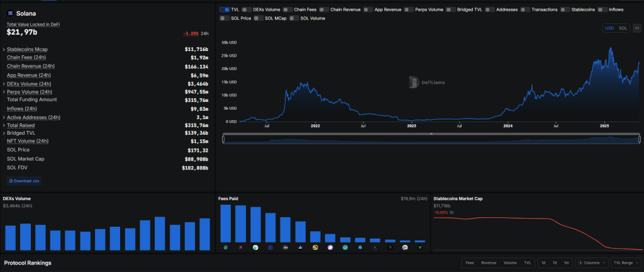Click the orange-red icon under the second fees bar
The image size is (644, 272).
(x=240, y=247)
